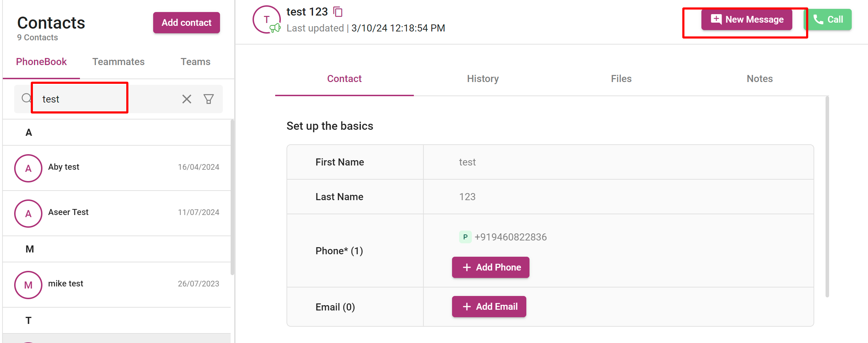Click the Add Phone button
Viewport: 868px width, 343px height.
point(491,267)
